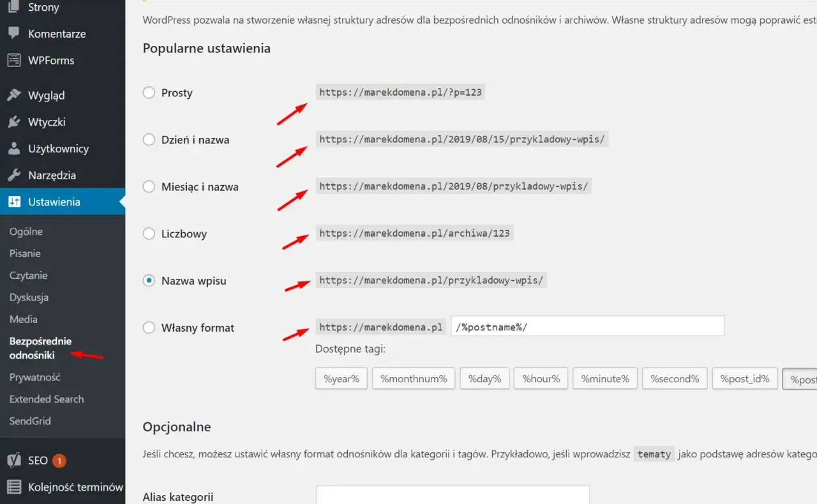Click the custom structure /%postname%/ field
The image size is (817, 504).
click(588, 326)
